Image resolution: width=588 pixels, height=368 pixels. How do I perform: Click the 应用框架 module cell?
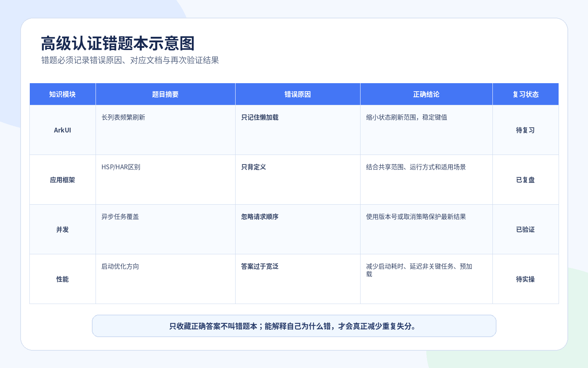[x=62, y=180]
